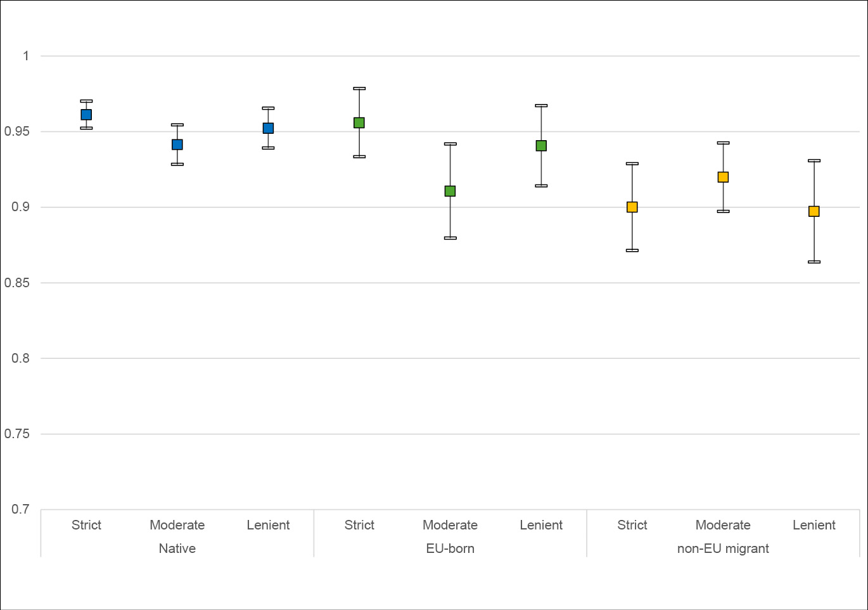Select the Strict label under Native
Image resolution: width=868 pixels, height=610 pixels.
[x=86, y=525]
